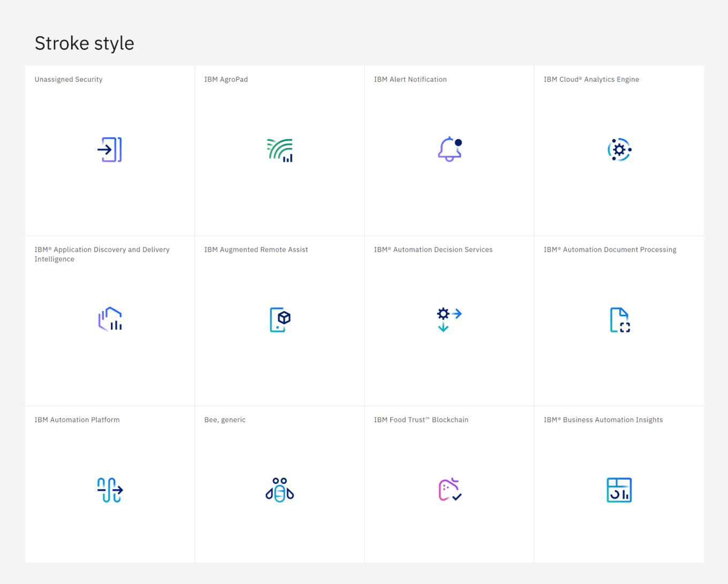This screenshot has width=728, height=584.
Task: Click the "Unassigned Security" label
Action: click(69, 79)
